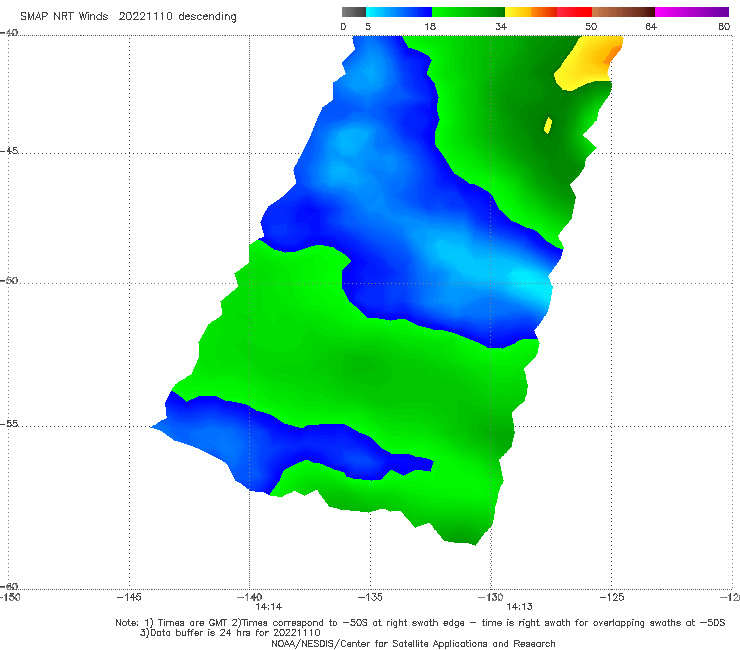Click the 'SMAP NRT Winds 20221110 descending' title
The height and width of the screenshot is (650, 740).
pos(128,16)
